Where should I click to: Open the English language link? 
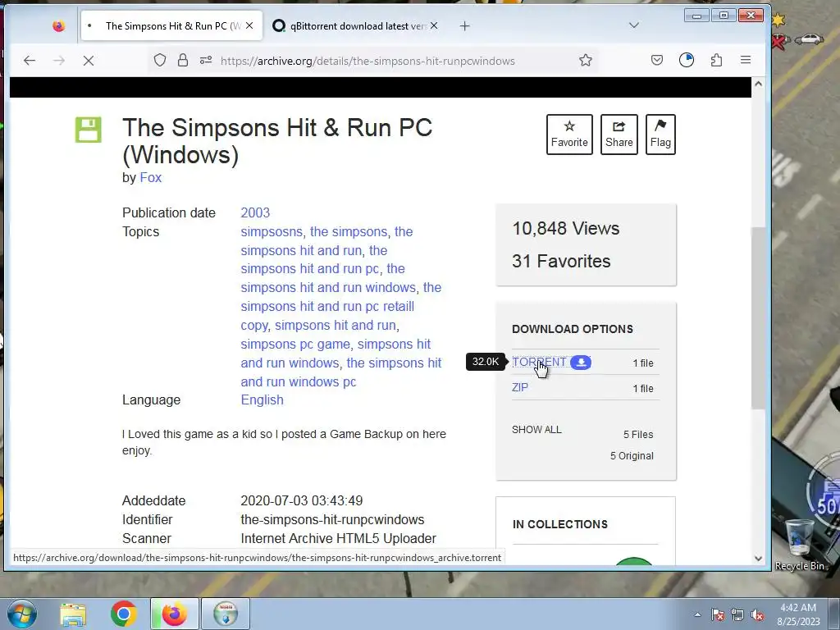point(262,399)
